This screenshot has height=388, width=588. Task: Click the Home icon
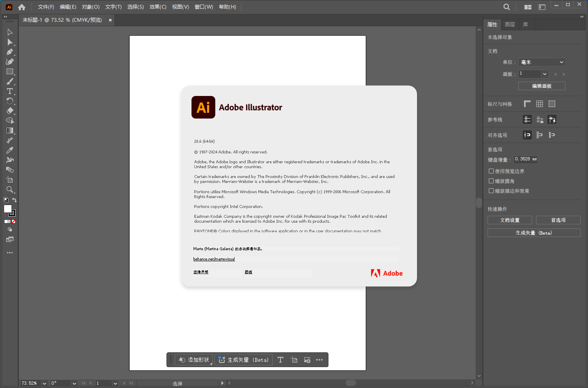click(22, 7)
